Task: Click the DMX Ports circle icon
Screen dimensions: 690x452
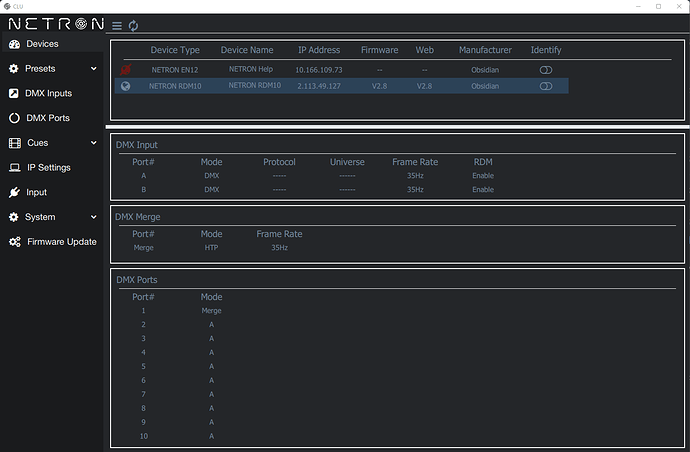Action: coord(14,118)
